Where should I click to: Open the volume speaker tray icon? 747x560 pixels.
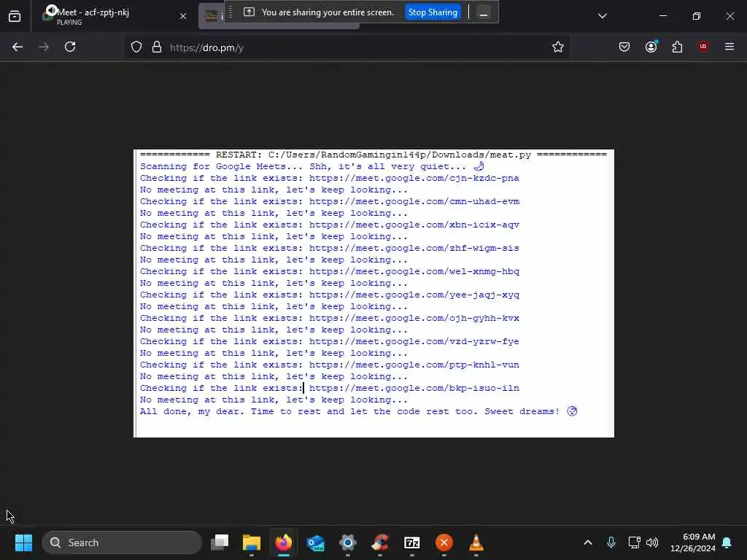(x=652, y=542)
